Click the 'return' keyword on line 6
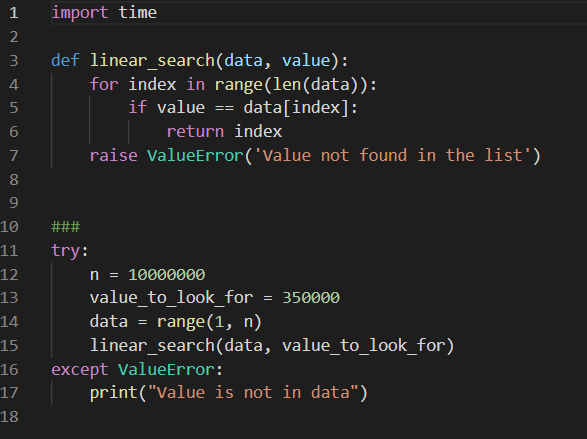The height and width of the screenshot is (439, 587). click(x=195, y=132)
